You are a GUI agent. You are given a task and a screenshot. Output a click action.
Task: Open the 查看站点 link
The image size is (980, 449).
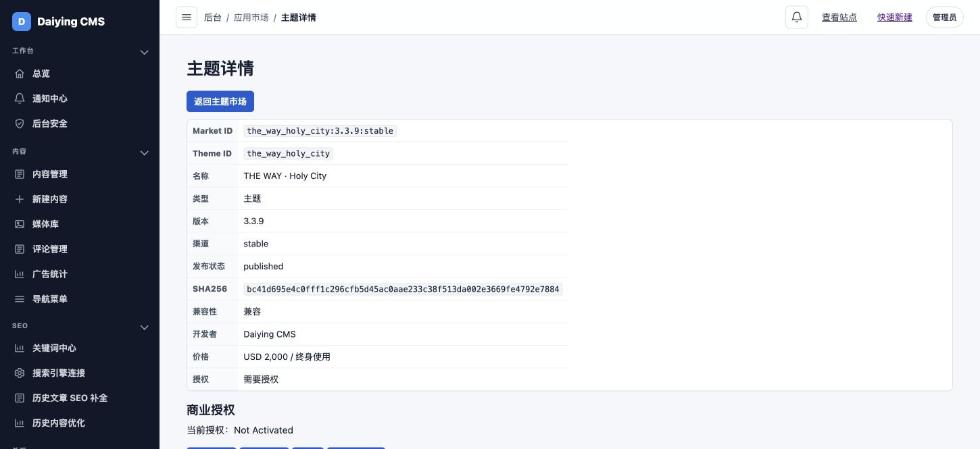point(839,18)
